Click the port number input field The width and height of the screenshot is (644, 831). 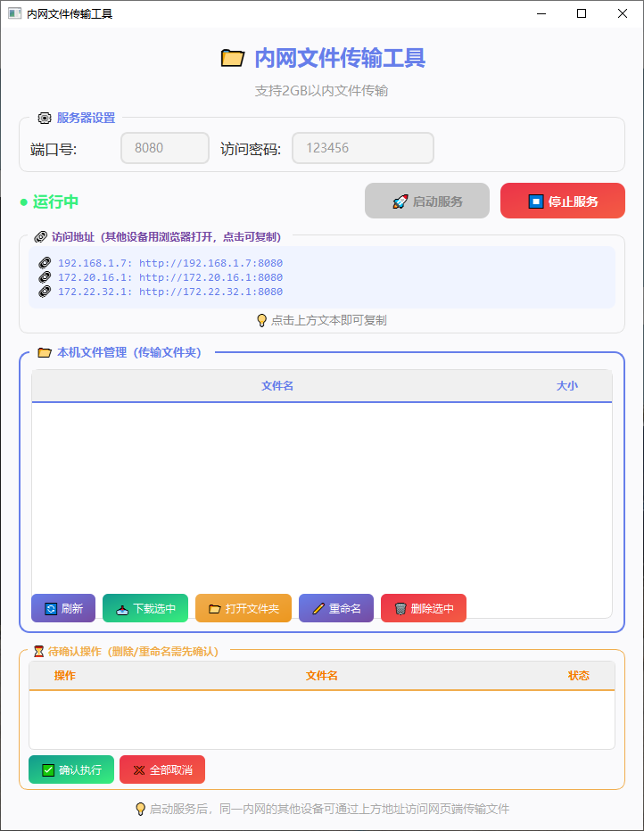click(x=165, y=148)
